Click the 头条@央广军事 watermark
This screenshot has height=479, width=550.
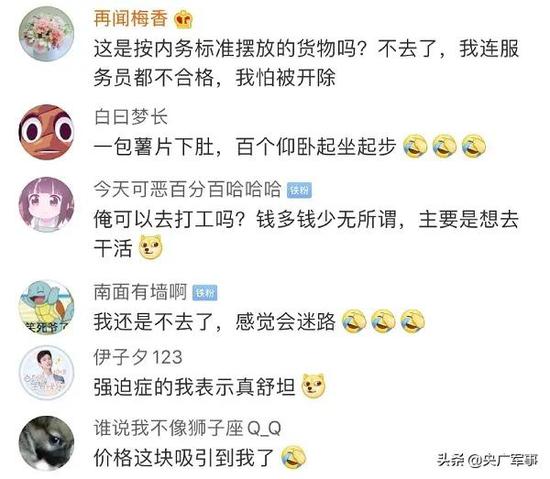pyautogui.click(x=488, y=460)
